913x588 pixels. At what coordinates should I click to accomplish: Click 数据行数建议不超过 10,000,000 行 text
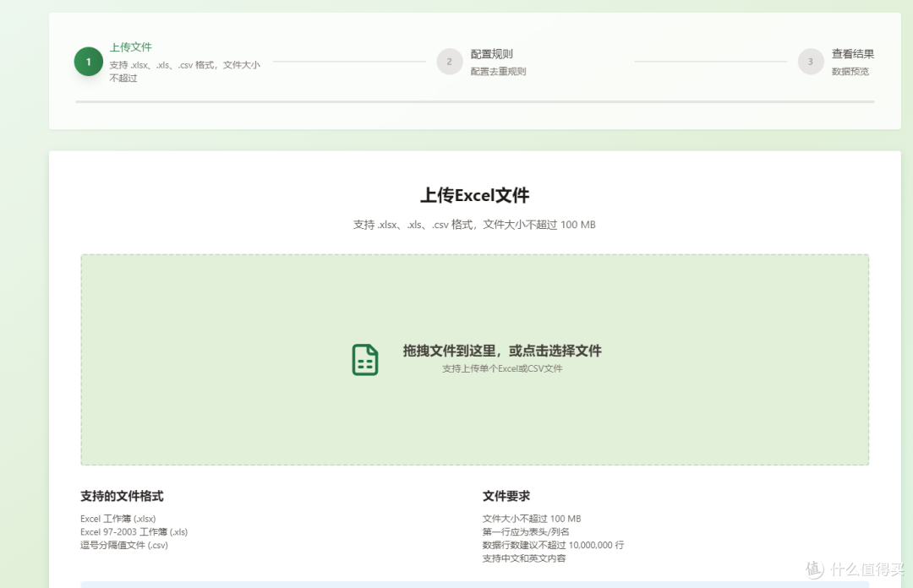[553, 546]
